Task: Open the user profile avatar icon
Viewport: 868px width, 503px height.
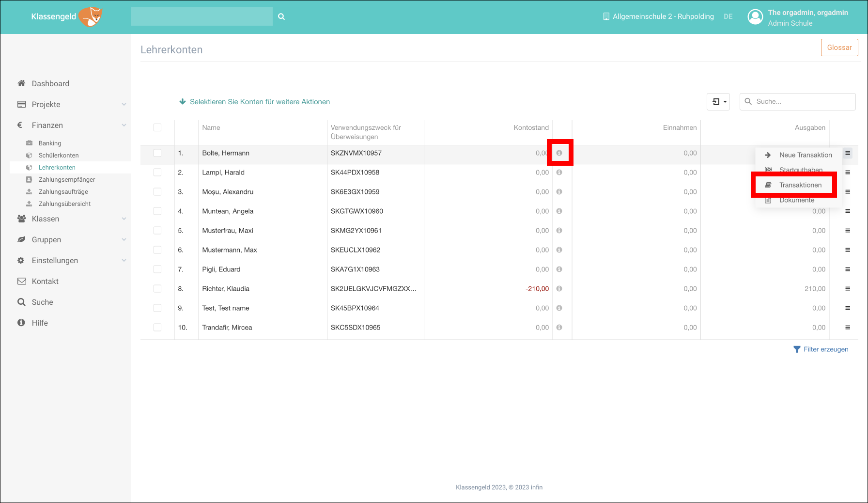Action: click(x=755, y=17)
